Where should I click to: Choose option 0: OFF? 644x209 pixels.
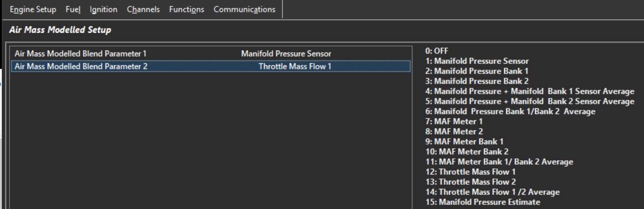(433, 50)
